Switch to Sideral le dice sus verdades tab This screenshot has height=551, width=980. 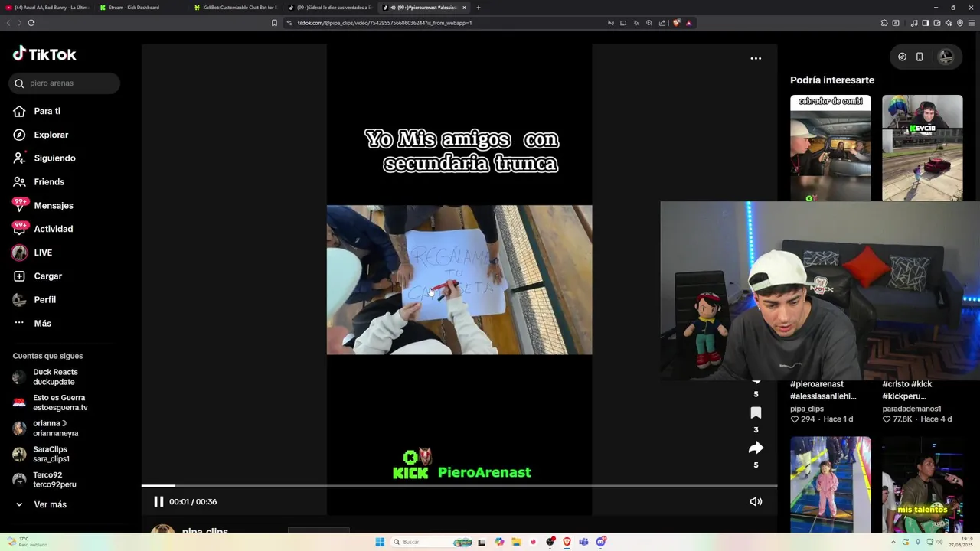329,8
